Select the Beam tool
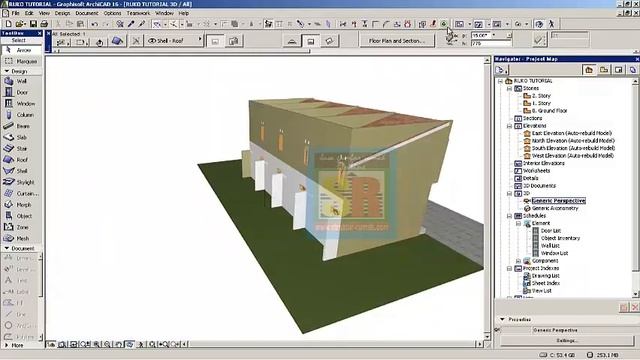This screenshot has height=360, width=640. click(x=21, y=126)
